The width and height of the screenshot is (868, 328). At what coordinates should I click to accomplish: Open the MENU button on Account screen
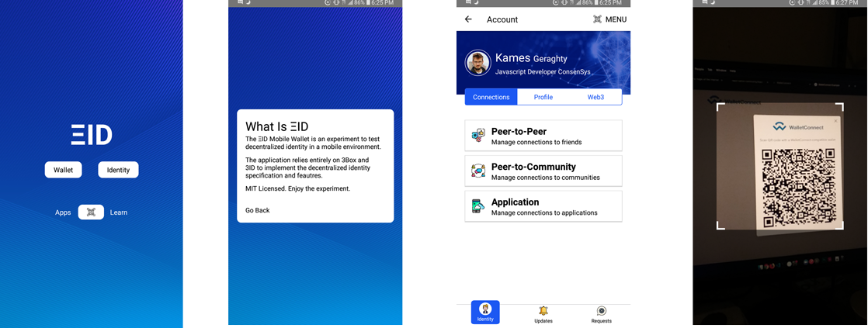point(616,19)
